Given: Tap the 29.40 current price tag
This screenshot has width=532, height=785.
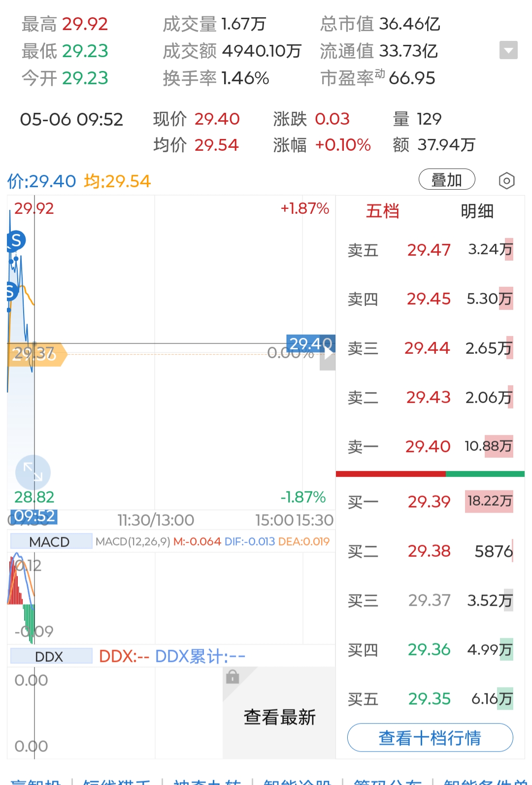Looking at the screenshot, I should 310,343.
